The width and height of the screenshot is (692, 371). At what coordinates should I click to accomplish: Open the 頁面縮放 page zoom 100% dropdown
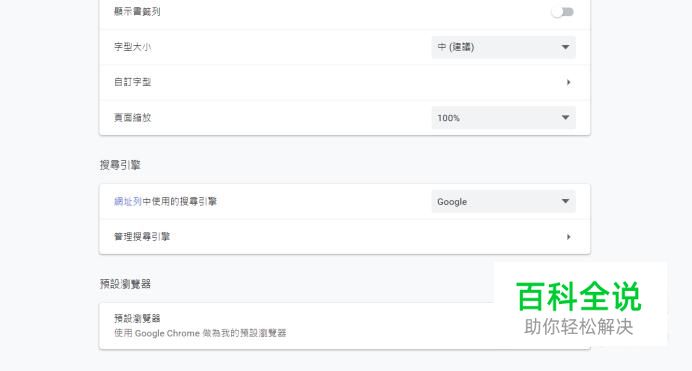click(x=504, y=118)
